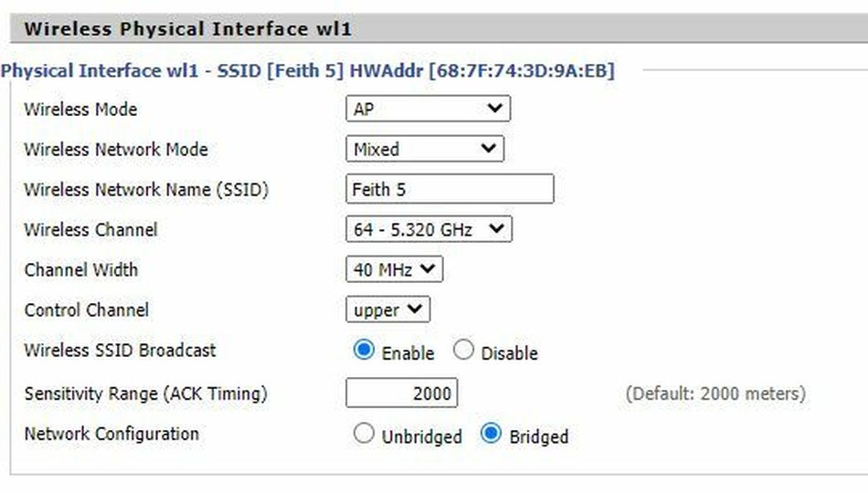Open the Wireless Channel selector
Image resolution: width=868 pixels, height=493 pixels.
pyautogui.click(x=429, y=229)
